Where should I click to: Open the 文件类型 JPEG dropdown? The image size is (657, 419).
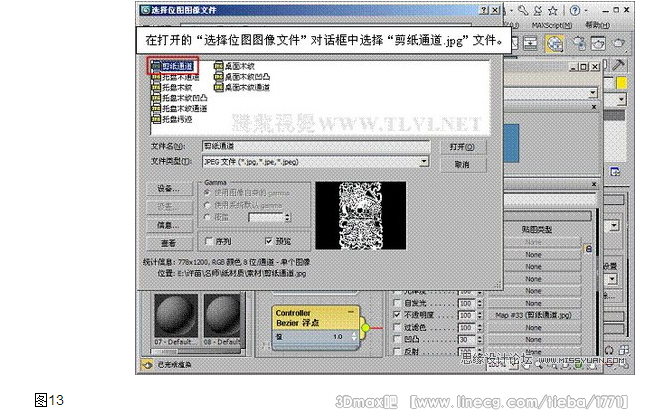point(424,161)
